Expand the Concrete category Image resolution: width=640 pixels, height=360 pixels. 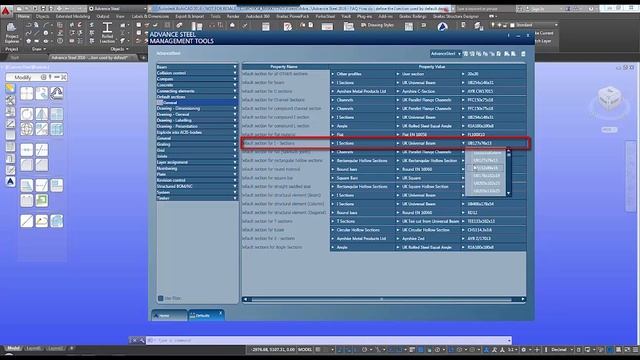(235, 85)
